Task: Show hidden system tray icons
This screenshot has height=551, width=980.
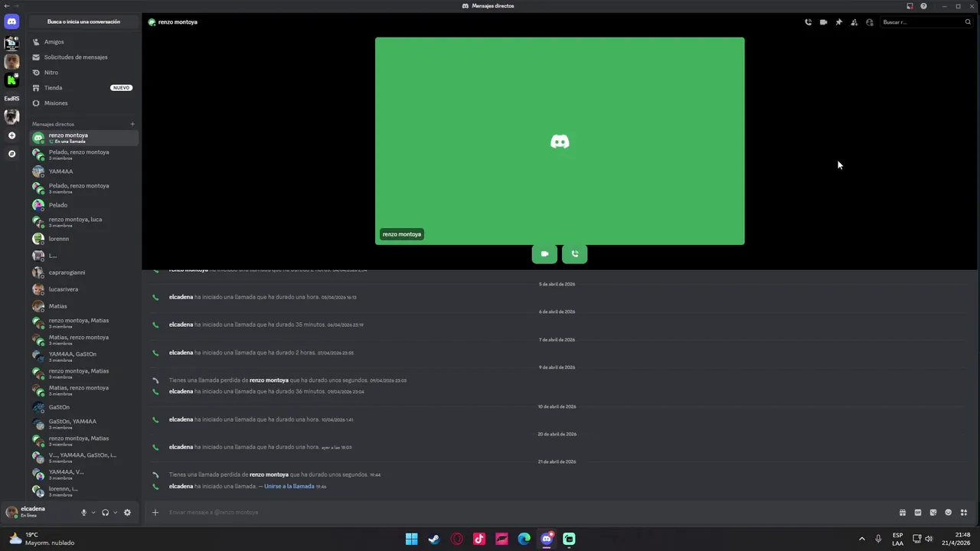Action: pos(861,539)
